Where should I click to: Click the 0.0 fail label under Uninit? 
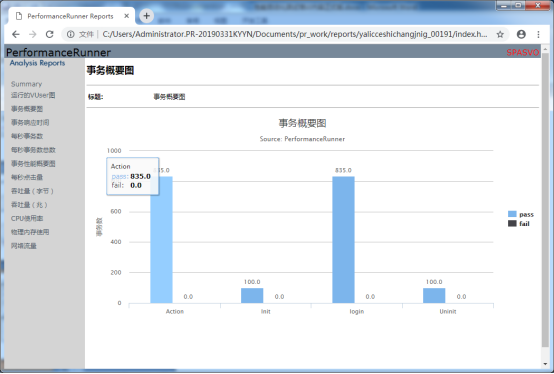click(461, 297)
